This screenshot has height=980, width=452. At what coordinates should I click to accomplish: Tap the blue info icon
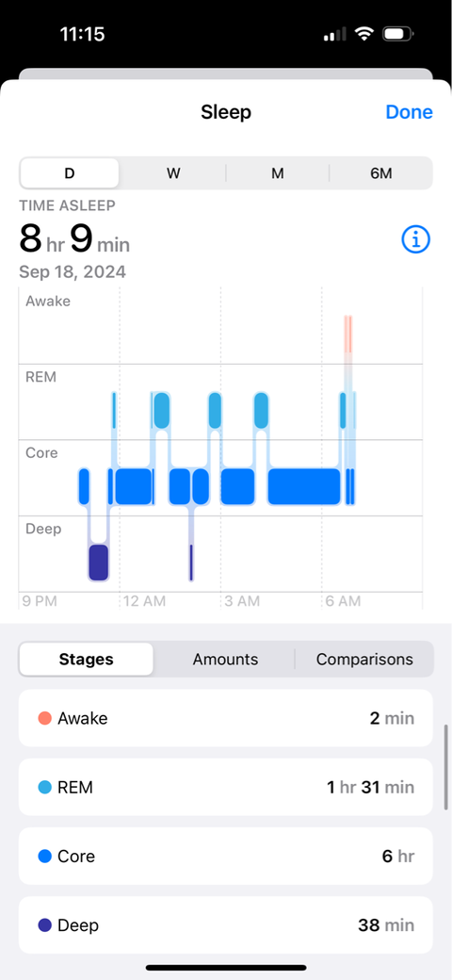coord(416,238)
